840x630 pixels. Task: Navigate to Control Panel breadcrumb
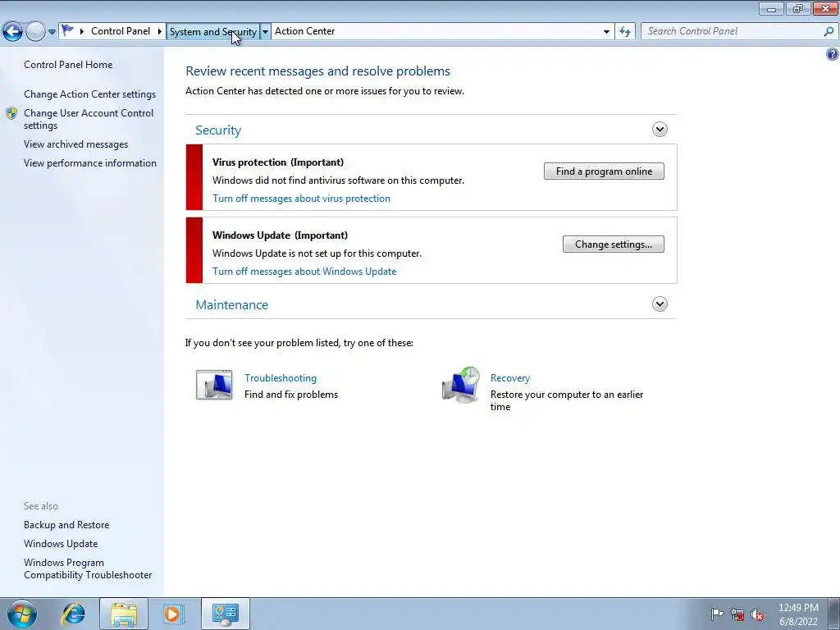[121, 31]
